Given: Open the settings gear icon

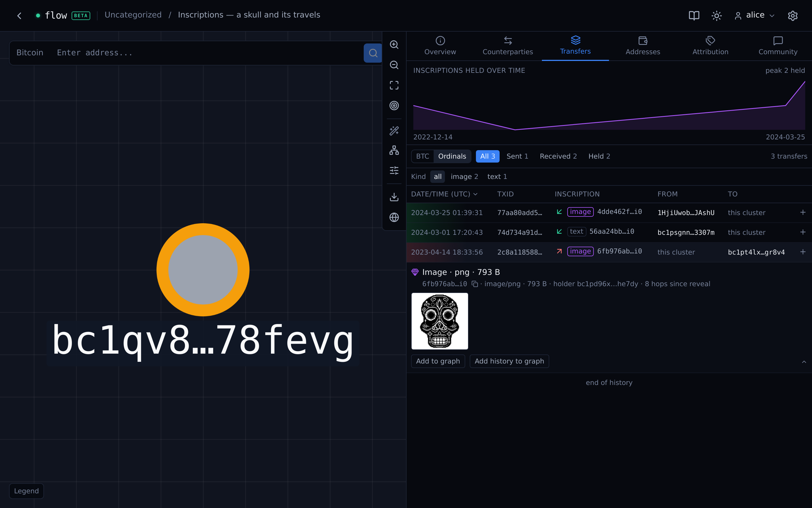Looking at the screenshot, I should click(x=793, y=16).
